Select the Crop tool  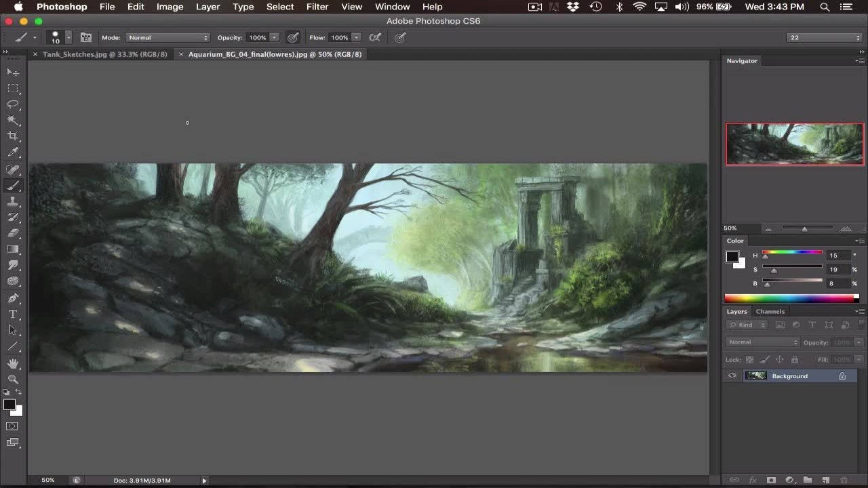click(x=13, y=136)
